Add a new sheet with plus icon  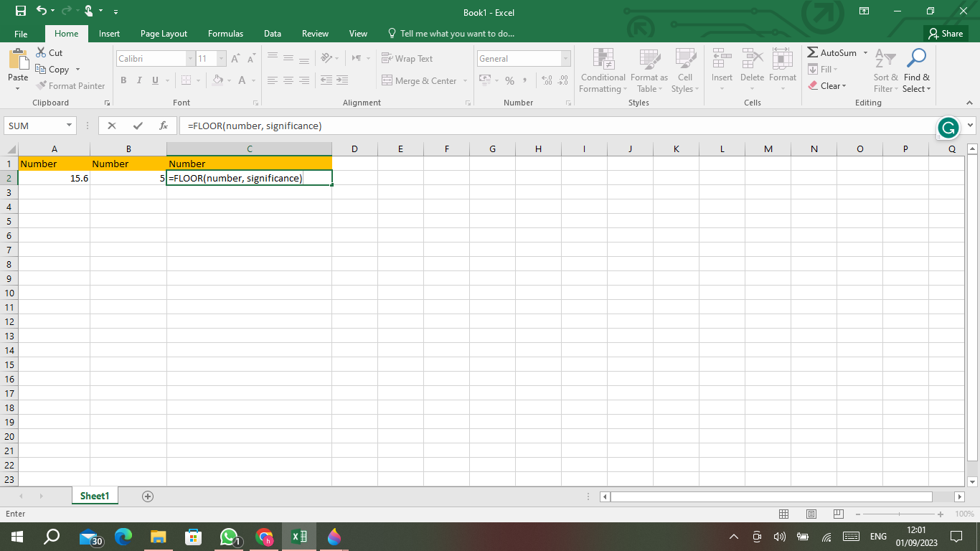tap(148, 496)
